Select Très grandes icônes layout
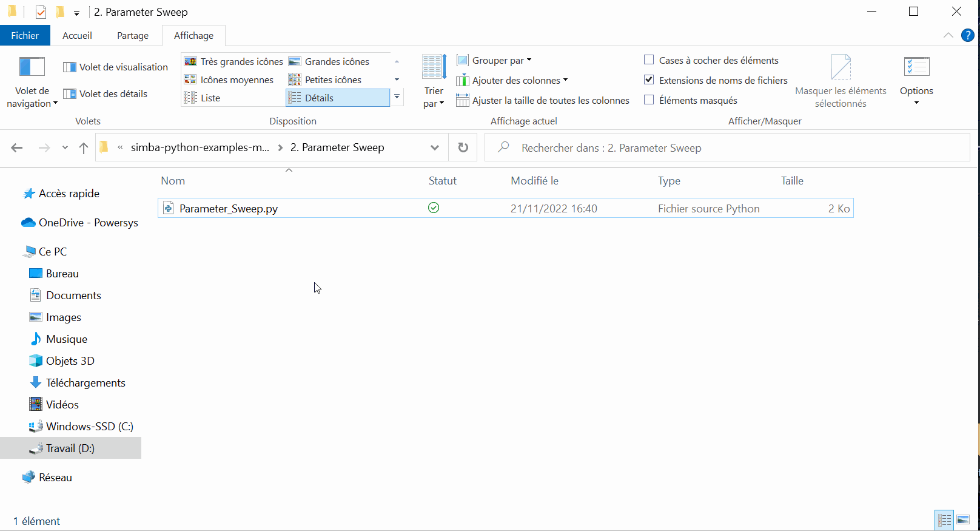The image size is (980, 531). tap(233, 62)
